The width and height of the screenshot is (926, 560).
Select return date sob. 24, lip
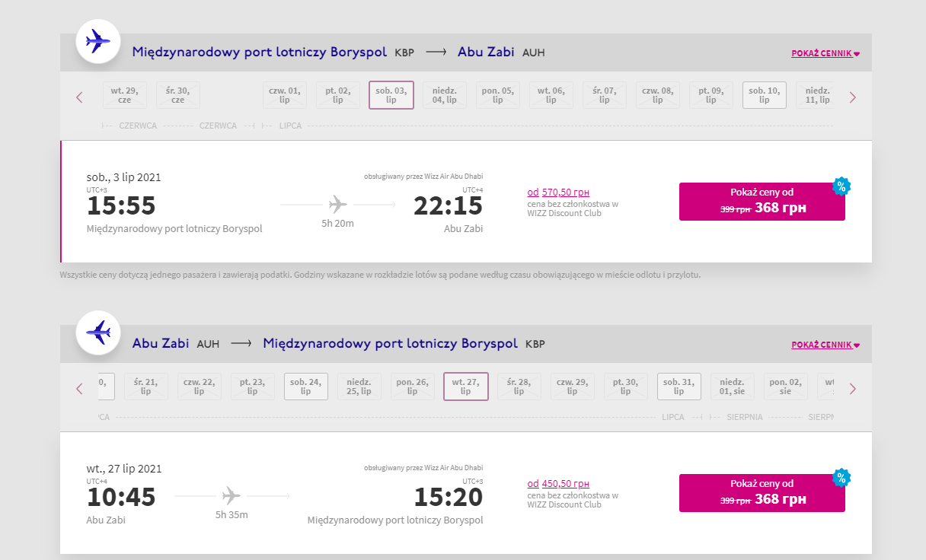pyautogui.click(x=306, y=387)
